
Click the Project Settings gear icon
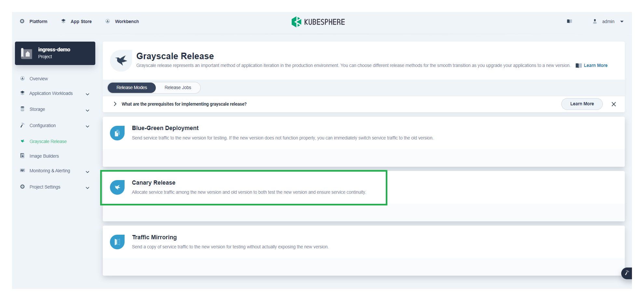point(22,187)
